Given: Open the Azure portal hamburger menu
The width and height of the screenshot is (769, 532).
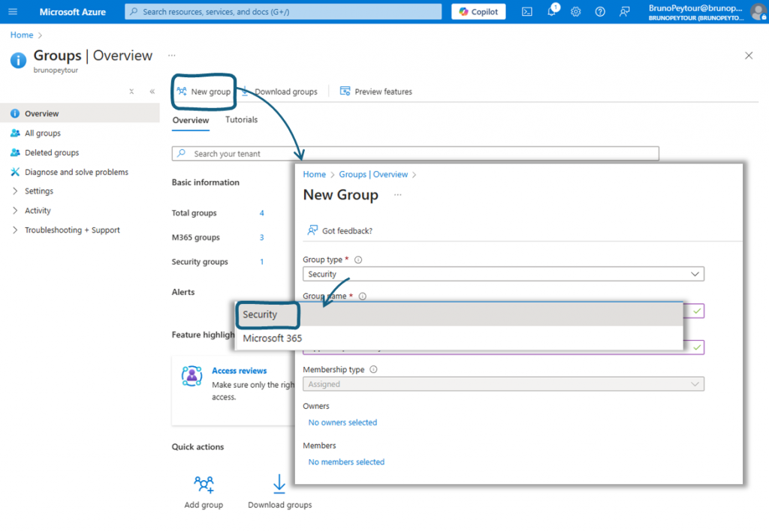Looking at the screenshot, I should [x=13, y=12].
